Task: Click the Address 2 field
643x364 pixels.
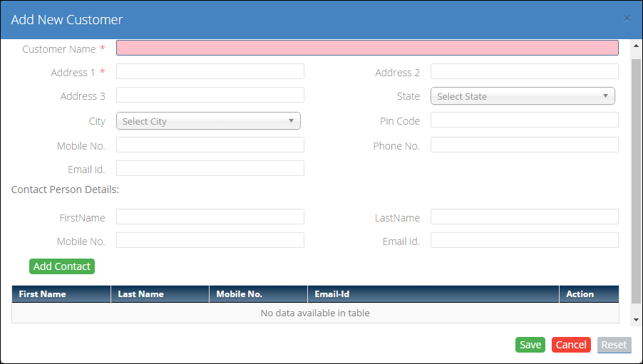Action: click(524, 71)
